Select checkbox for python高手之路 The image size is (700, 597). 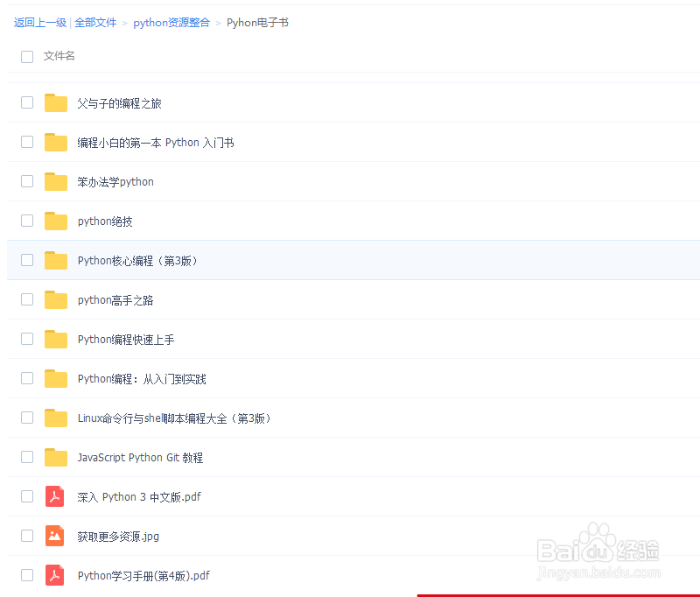point(27,299)
